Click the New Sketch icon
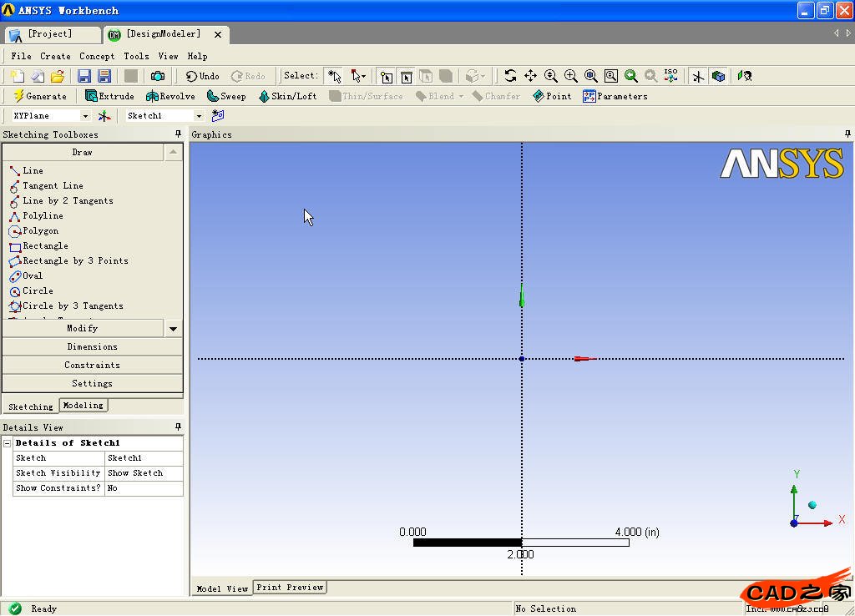This screenshot has width=855, height=616. point(218,115)
